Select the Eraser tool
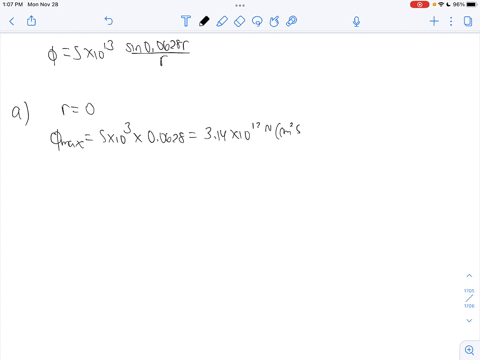480x360 pixels. [239, 21]
